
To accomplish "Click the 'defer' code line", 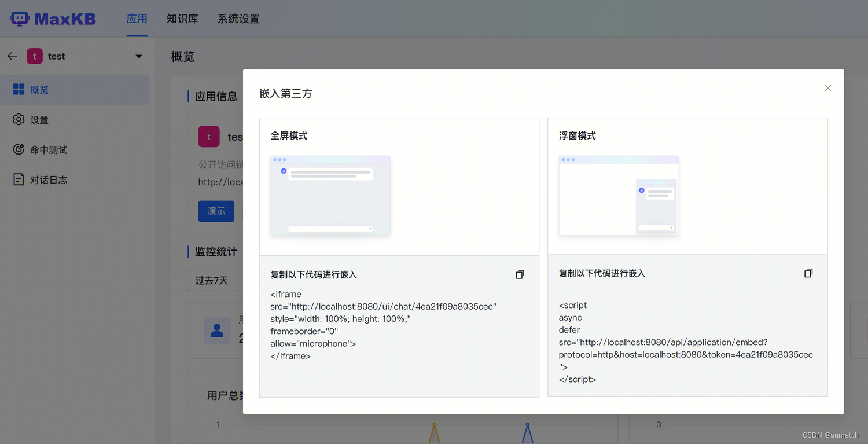I will pyautogui.click(x=569, y=329).
